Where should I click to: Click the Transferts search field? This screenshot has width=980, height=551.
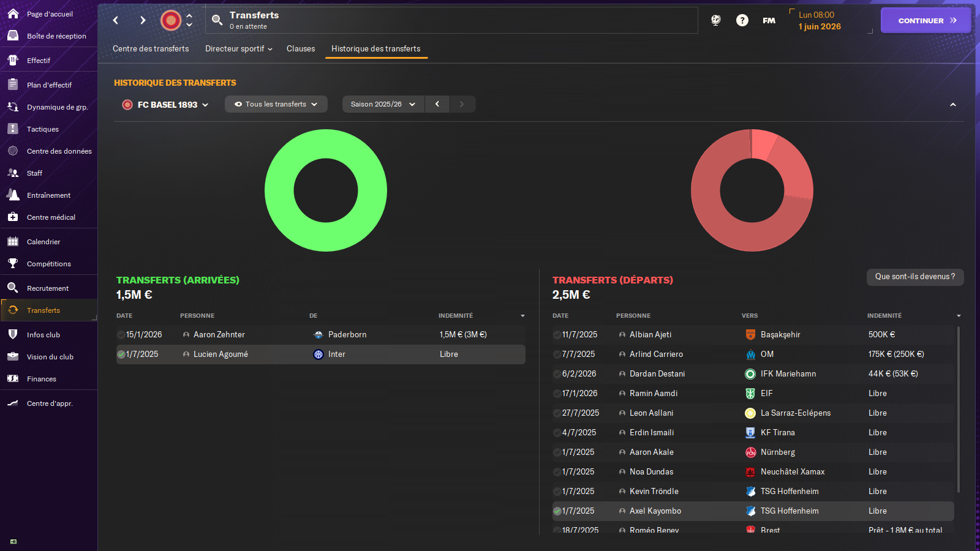click(x=452, y=20)
